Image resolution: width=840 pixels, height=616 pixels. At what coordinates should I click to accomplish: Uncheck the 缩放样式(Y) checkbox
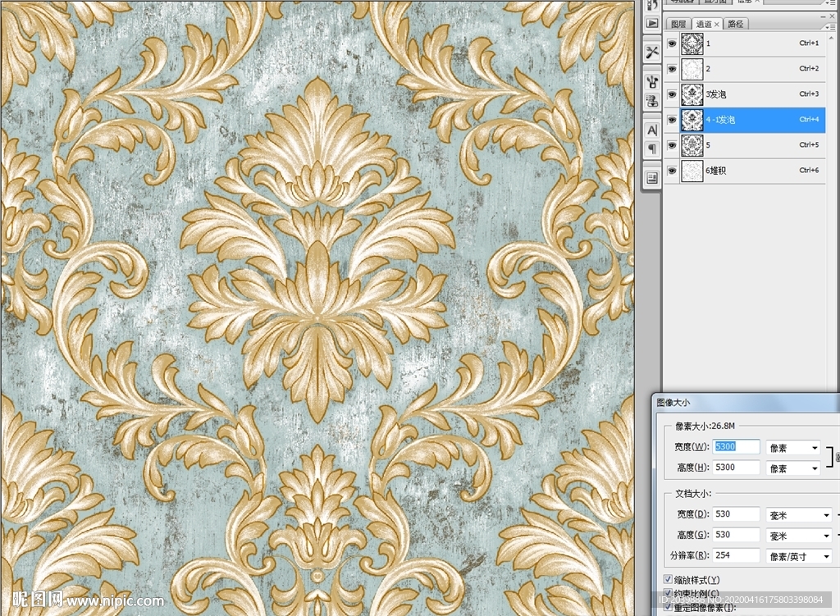pos(668,580)
